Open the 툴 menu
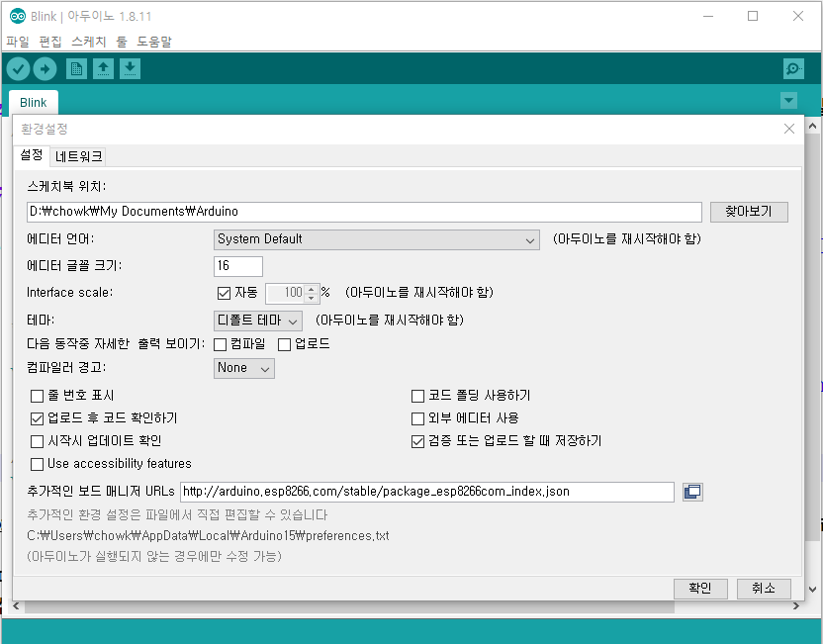 click(x=122, y=42)
